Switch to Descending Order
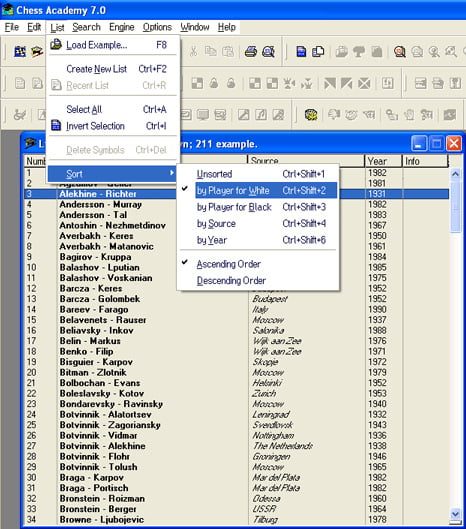The width and height of the screenshot is (466, 529). 259,281
